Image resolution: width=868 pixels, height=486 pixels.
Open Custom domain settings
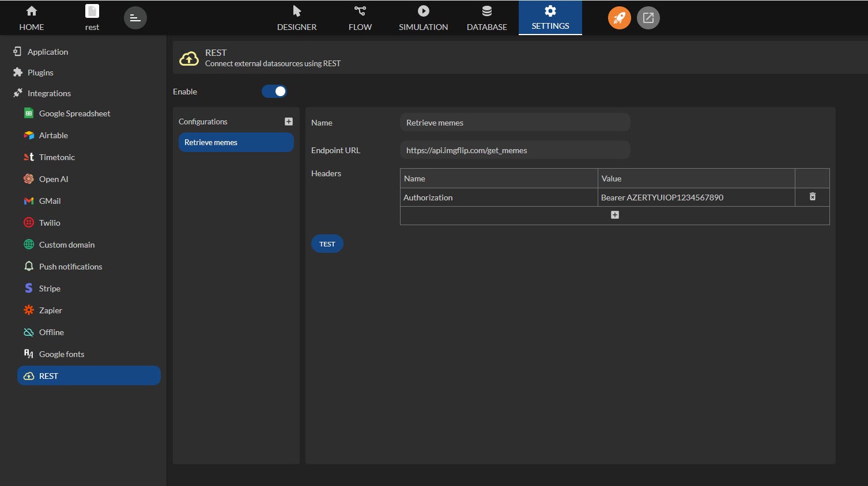(x=89, y=245)
